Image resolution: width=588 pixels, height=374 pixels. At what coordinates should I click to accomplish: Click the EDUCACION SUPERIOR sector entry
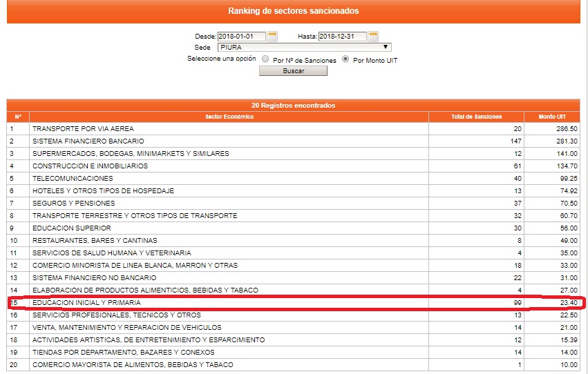click(71, 228)
